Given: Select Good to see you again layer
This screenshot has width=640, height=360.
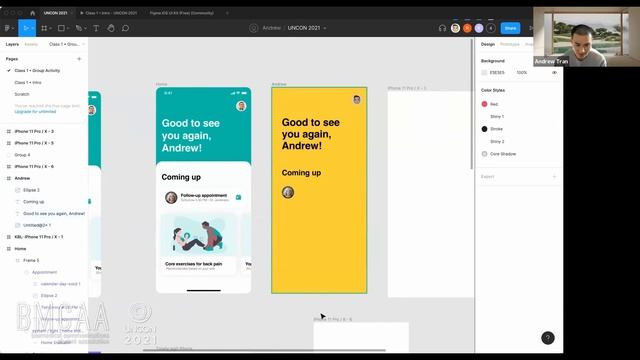Looking at the screenshot, I should tap(54, 213).
